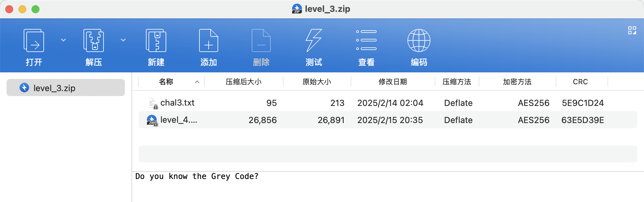
Task: Click the level_3.zip sidebar archive icon
Action: (24, 88)
